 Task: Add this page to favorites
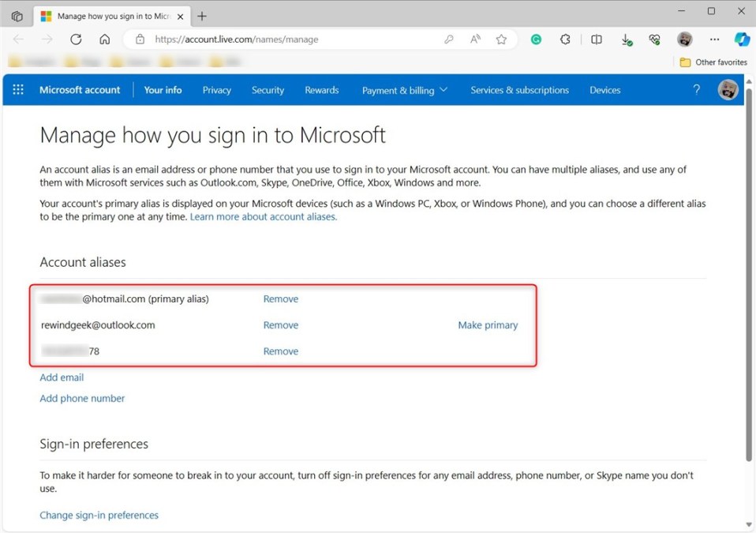(501, 39)
